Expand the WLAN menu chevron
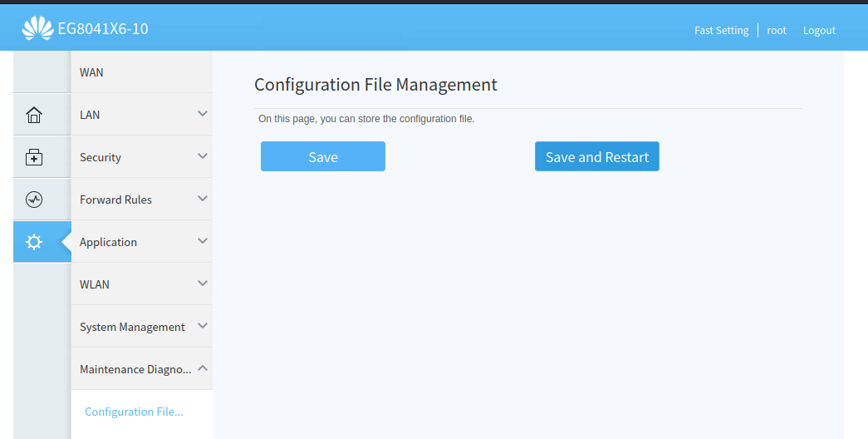The image size is (868, 439). (203, 284)
